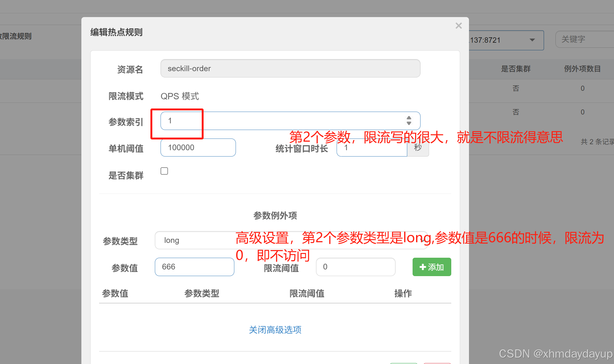Click the close advanced options link
Screen dimensions: 614x364
click(275, 330)
